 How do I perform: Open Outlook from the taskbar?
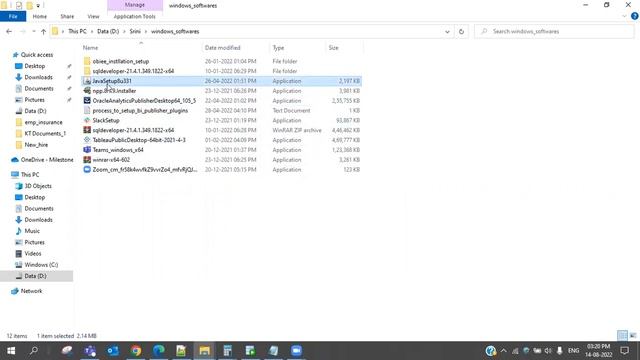(x=113, y=351)
